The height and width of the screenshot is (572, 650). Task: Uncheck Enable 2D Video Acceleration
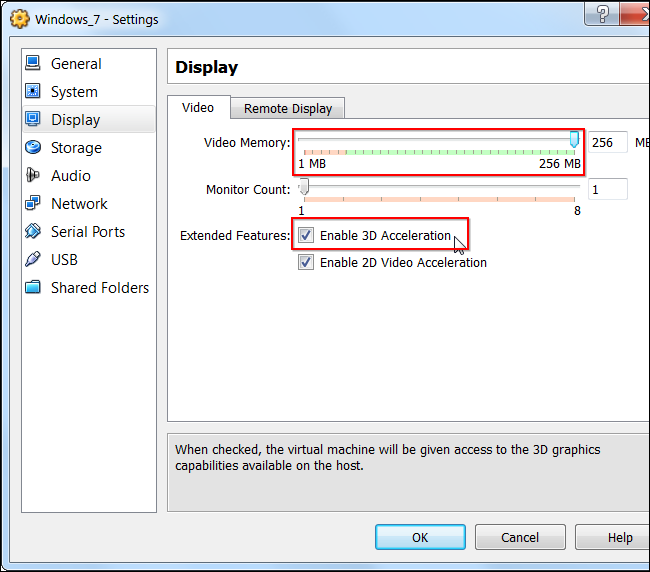tap(306, 262)
